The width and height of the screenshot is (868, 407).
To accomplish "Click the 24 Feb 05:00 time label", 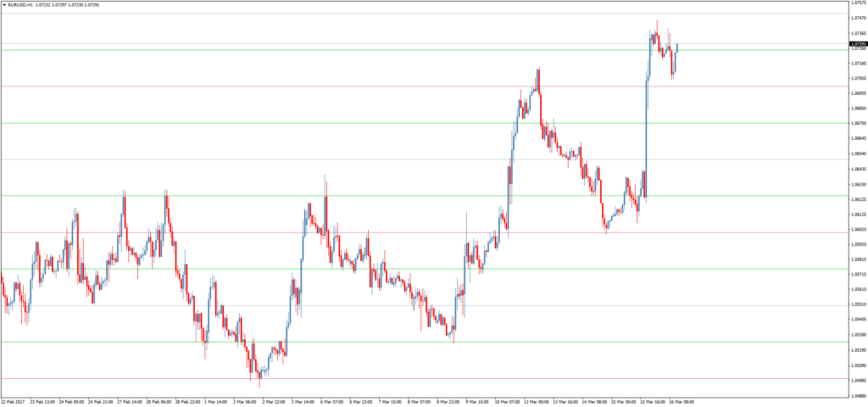I will point(71,402).
